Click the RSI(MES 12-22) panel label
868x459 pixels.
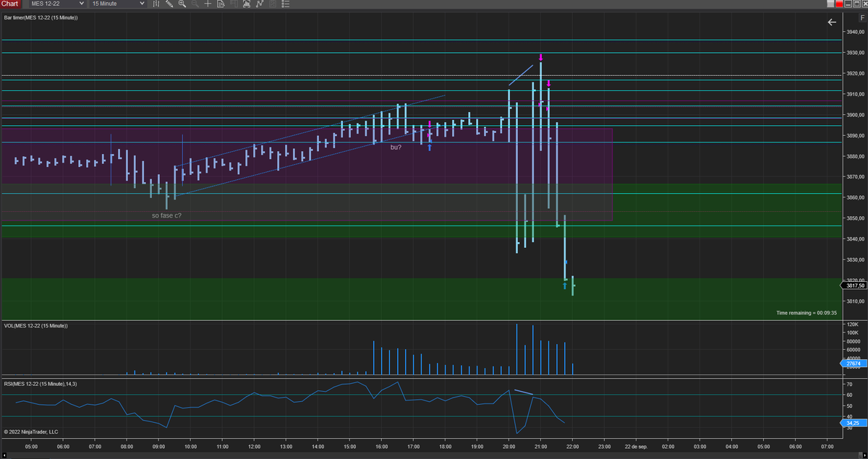(x=40, y=384)
